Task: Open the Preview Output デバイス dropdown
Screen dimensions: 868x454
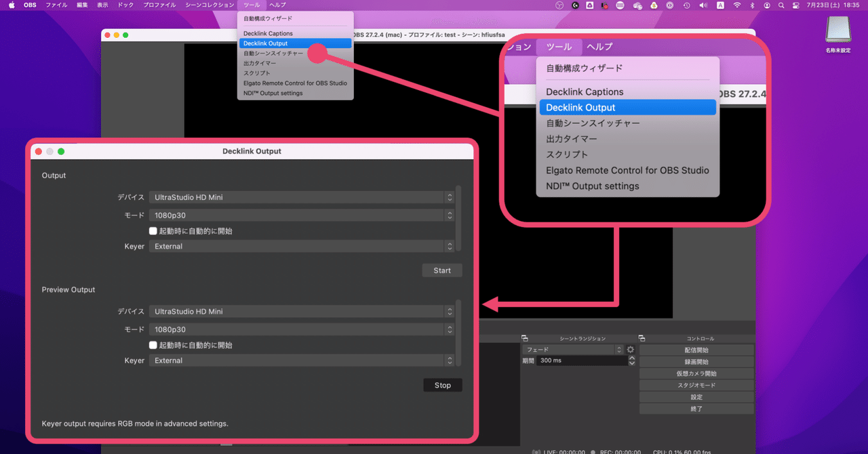Action: coord(301,312)
